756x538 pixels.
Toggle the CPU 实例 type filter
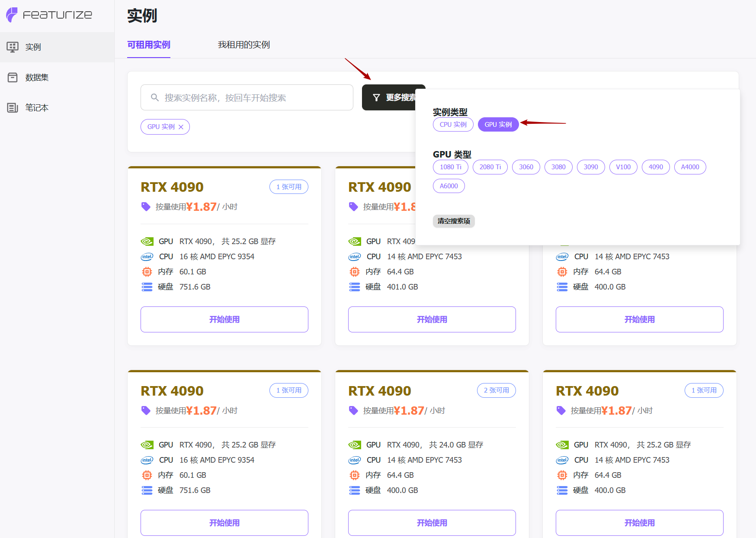pyautogui.click(x=453, y=125)
